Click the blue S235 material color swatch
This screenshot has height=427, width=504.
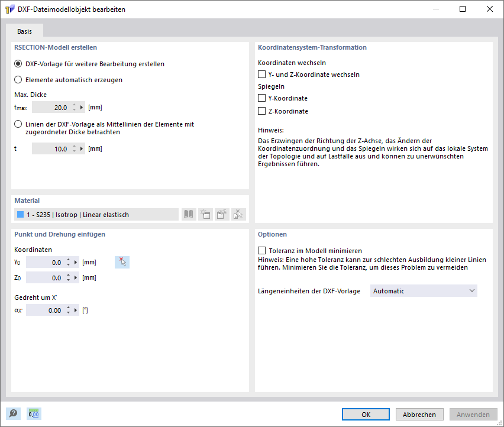pos(20,214)
